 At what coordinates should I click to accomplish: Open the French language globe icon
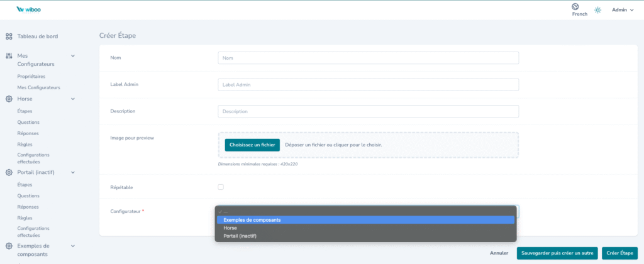575,6
